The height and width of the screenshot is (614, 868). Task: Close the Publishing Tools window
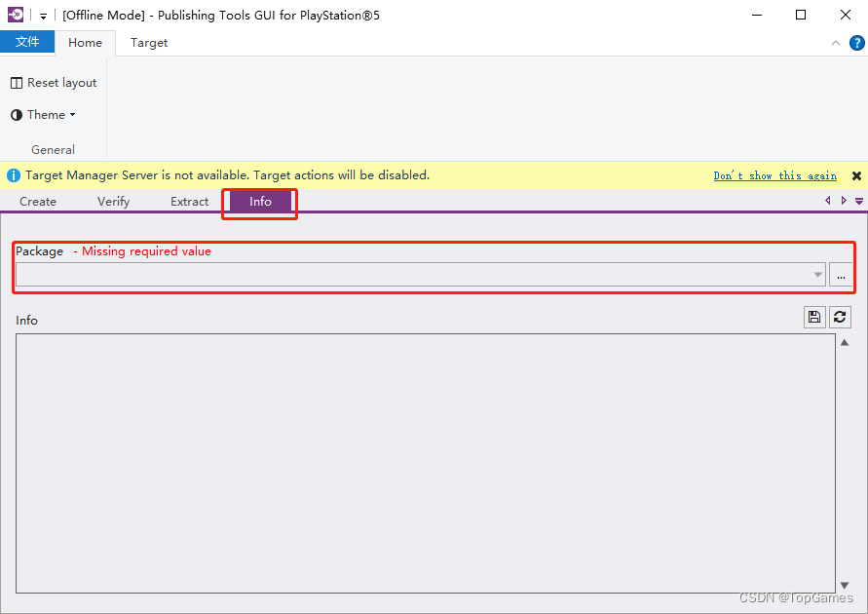coord(846,15)
